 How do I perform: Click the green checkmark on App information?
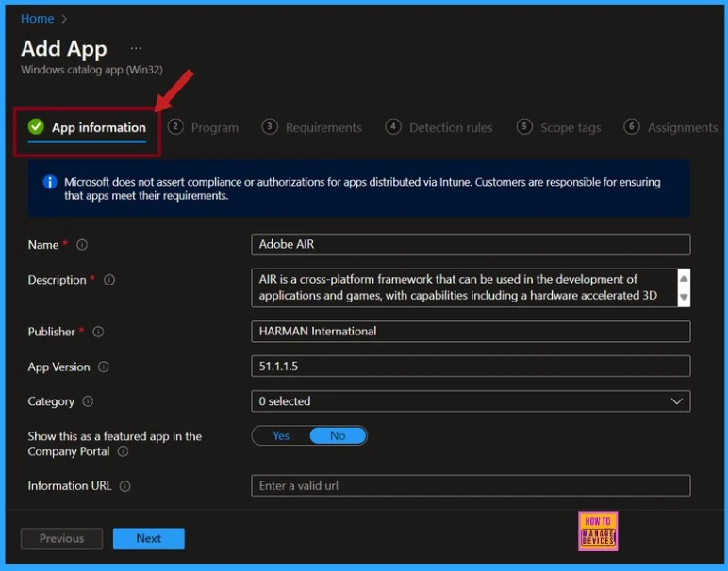(x=36, y=126)
